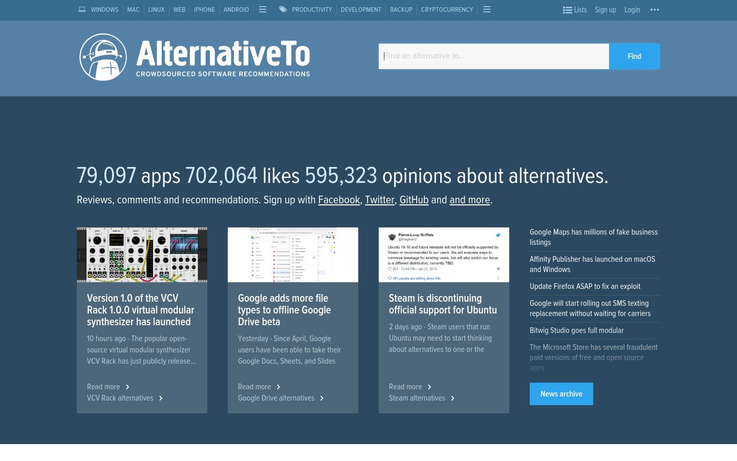Open the 'and more' sign-up options link
Screen dimensions: 737x461
(470, 200)
